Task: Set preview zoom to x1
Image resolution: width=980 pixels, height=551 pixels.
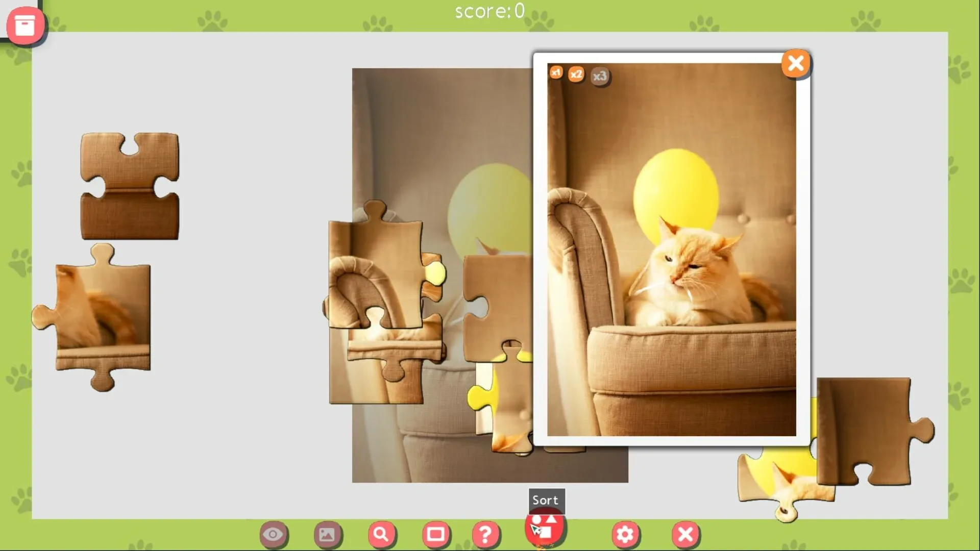Action: coord(556,72)
